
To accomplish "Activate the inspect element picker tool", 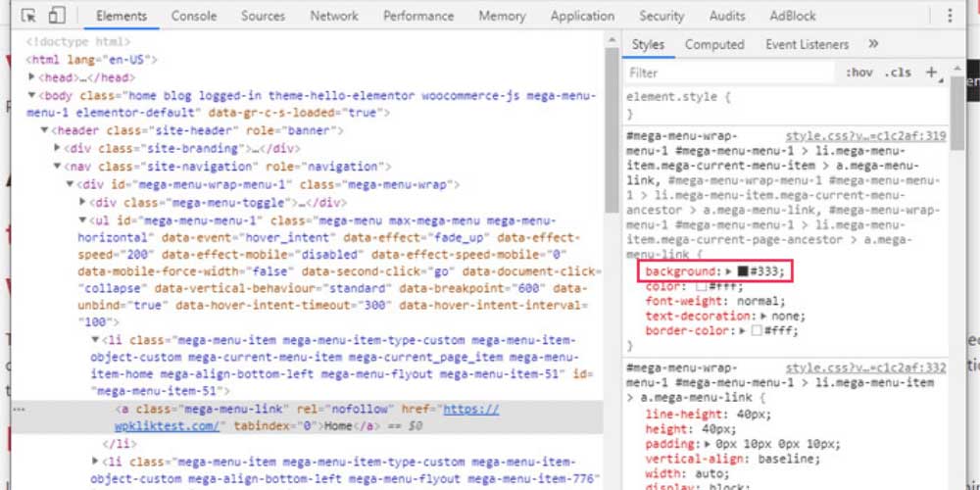I will click(x=28, y=16).
